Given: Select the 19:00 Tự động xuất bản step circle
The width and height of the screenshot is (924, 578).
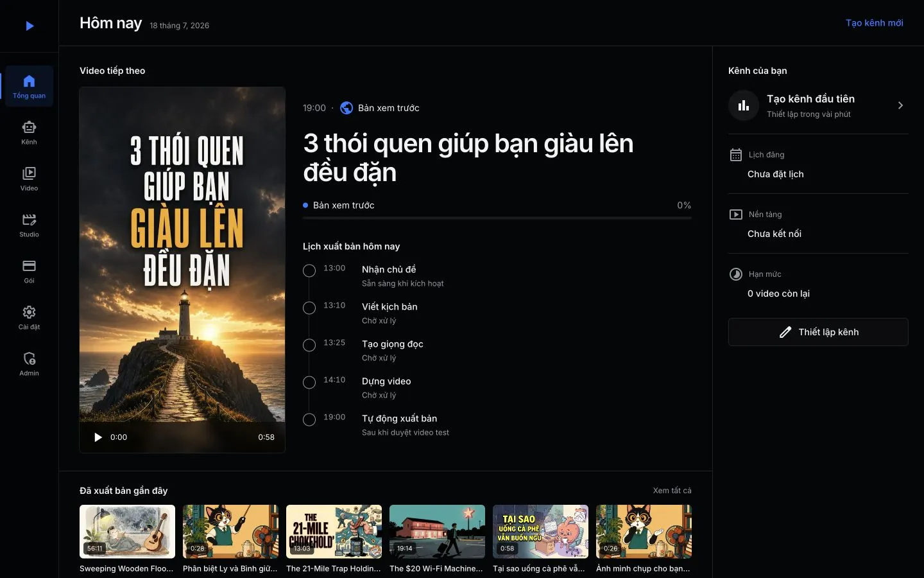Looking at the screenshot, I should click(x=309, y=420).
